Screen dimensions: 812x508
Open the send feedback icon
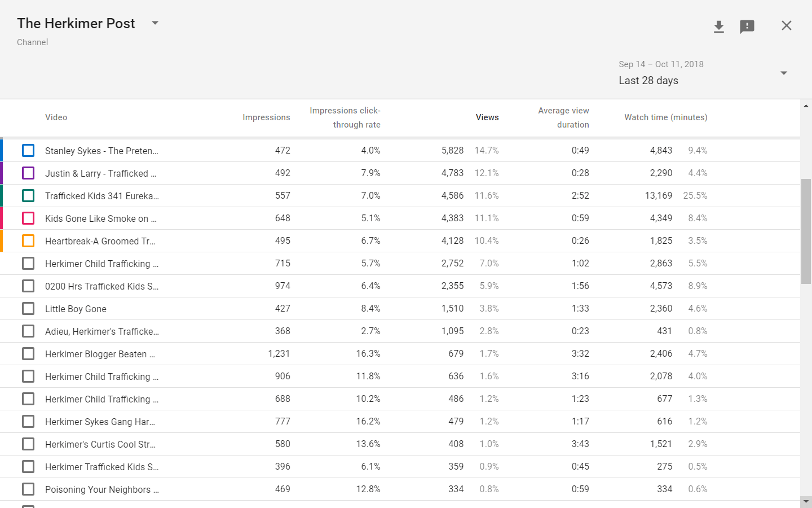(x=747, y=27)
